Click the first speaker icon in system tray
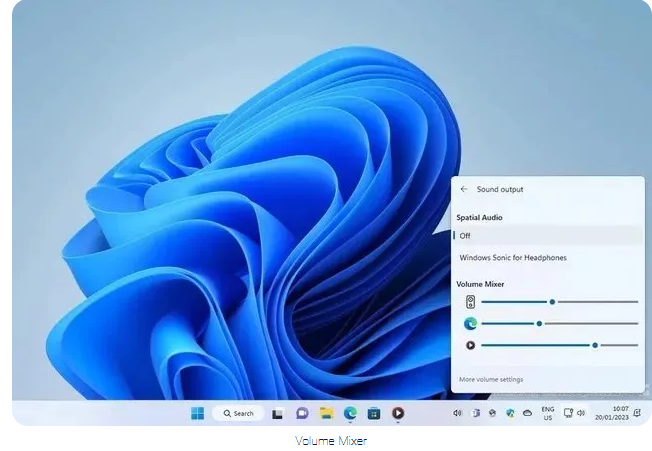652x451 pixels. (457, 413)
